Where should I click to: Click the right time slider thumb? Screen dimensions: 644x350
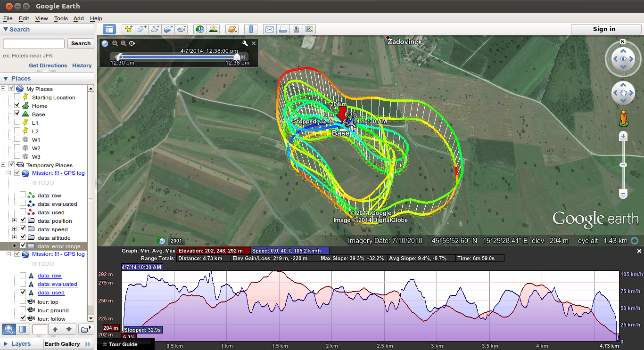[x=237, y=57]
